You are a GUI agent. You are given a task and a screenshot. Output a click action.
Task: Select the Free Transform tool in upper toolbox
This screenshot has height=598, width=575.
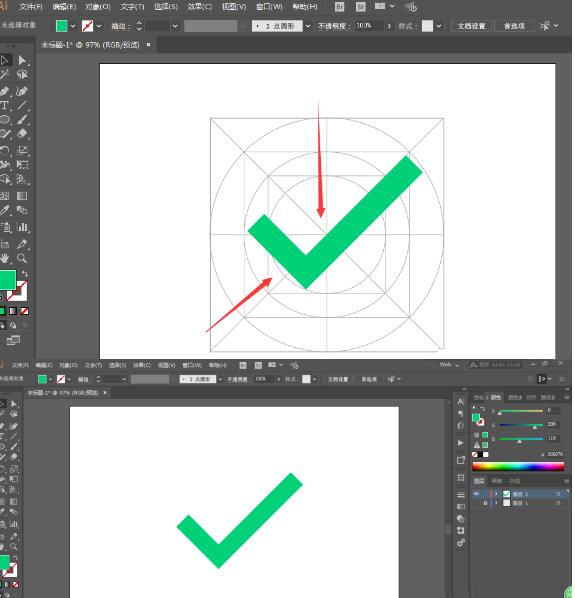pos(22,164)
